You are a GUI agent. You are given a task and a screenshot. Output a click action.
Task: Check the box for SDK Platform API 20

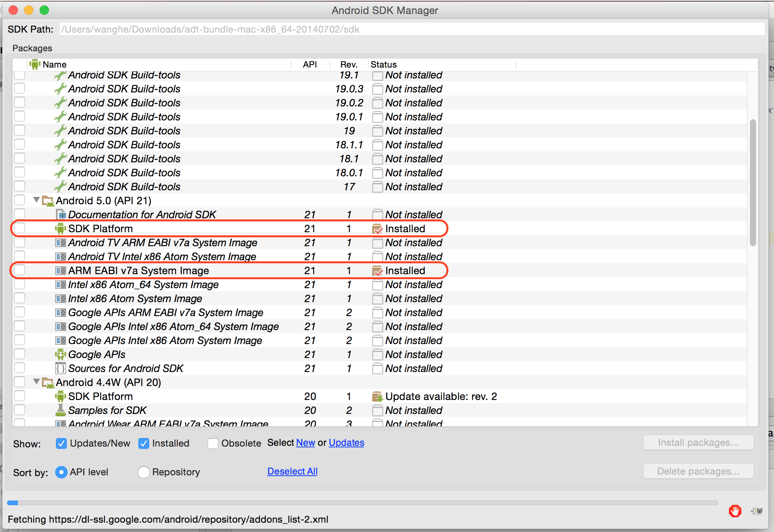click(19, 396)
